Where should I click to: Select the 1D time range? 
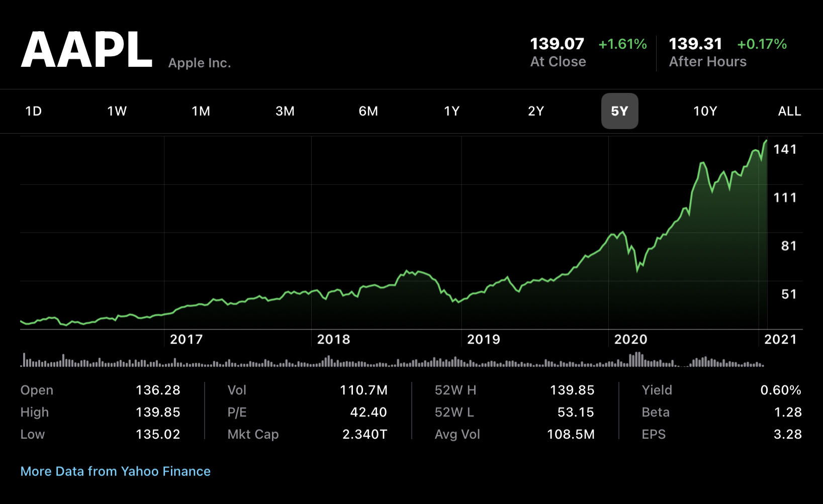[34, 111]
